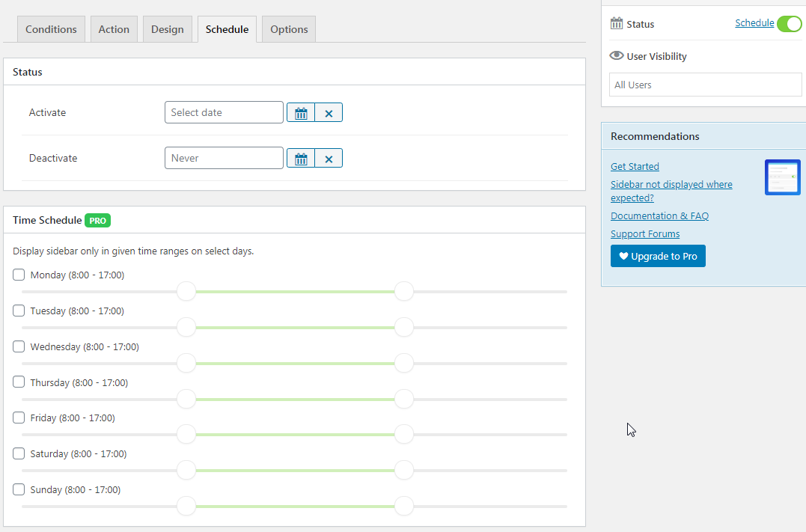Screen dimensions: 806x532
Task: Click the green PRO badge
Action: [x=98, y=221]
